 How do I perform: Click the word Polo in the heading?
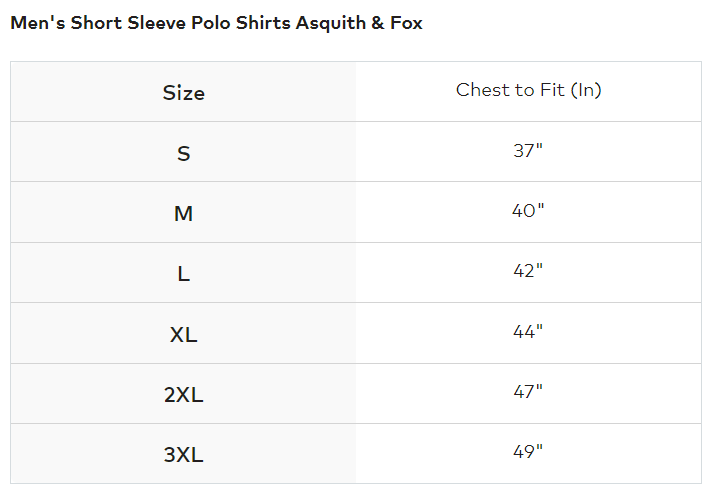tap(210, 23)
